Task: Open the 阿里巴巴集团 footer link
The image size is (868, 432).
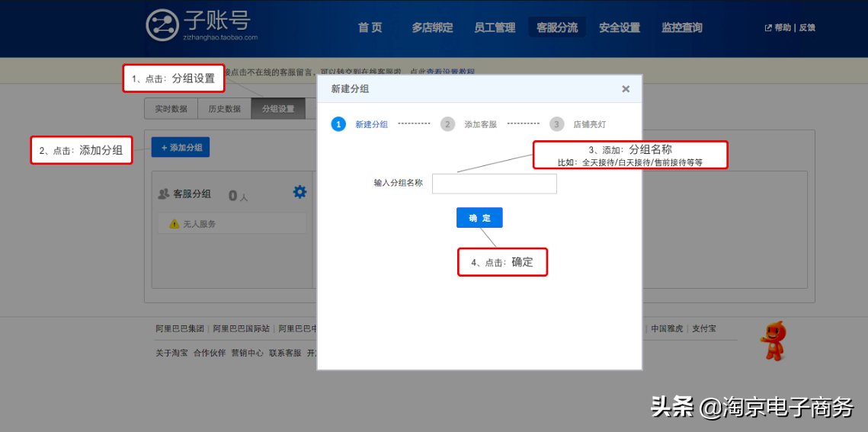Action: [180, 328]
